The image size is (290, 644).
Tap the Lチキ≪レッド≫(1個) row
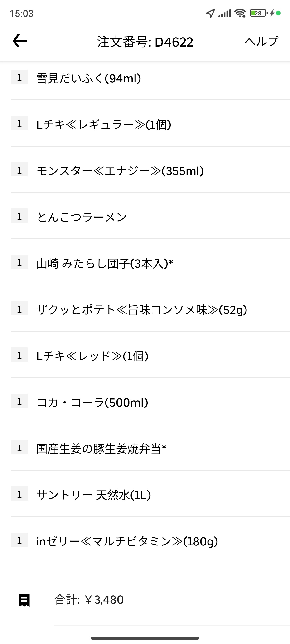[x=151, y=356]
